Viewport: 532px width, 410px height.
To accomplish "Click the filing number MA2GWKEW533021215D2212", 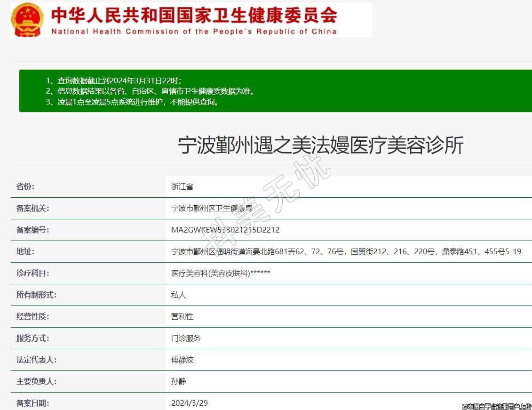I will tap(225, 230).
